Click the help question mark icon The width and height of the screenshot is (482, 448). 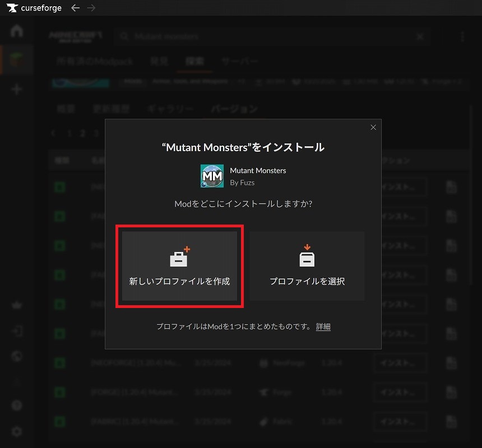point(17,405)
